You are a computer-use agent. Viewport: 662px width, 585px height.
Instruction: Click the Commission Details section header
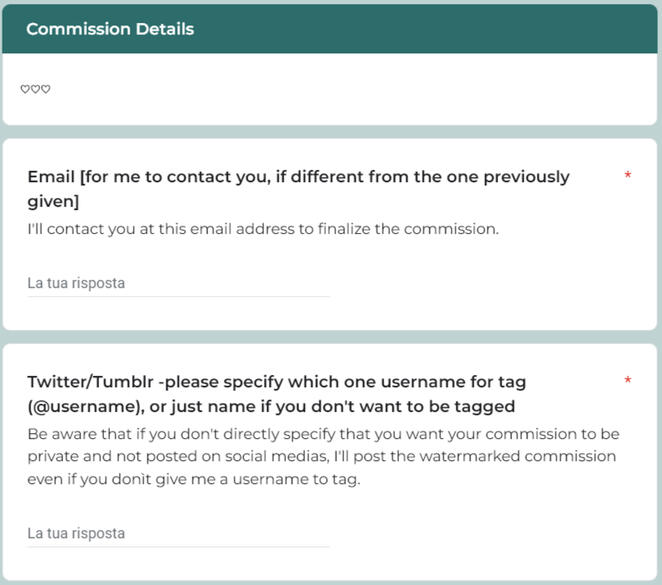click(330, 29)
